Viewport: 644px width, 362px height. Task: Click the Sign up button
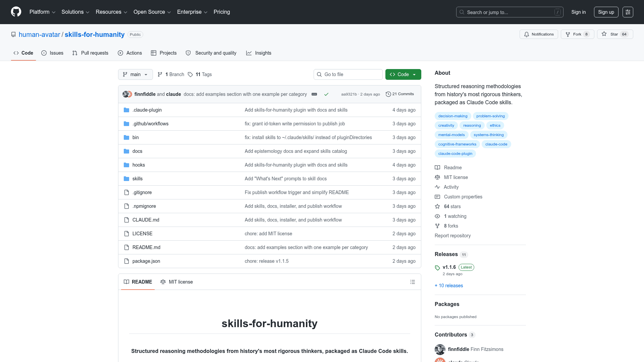(606, 12)
